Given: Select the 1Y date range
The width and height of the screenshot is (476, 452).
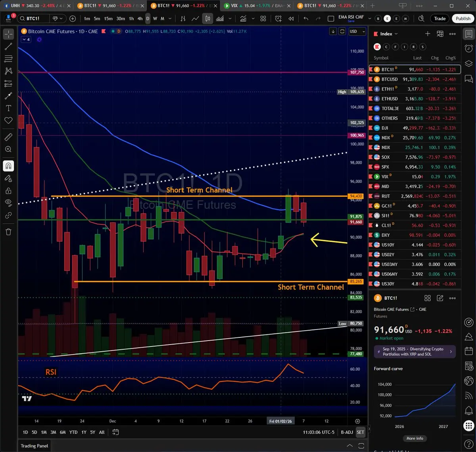Looking at the screenshot, I should coord(84,432).
